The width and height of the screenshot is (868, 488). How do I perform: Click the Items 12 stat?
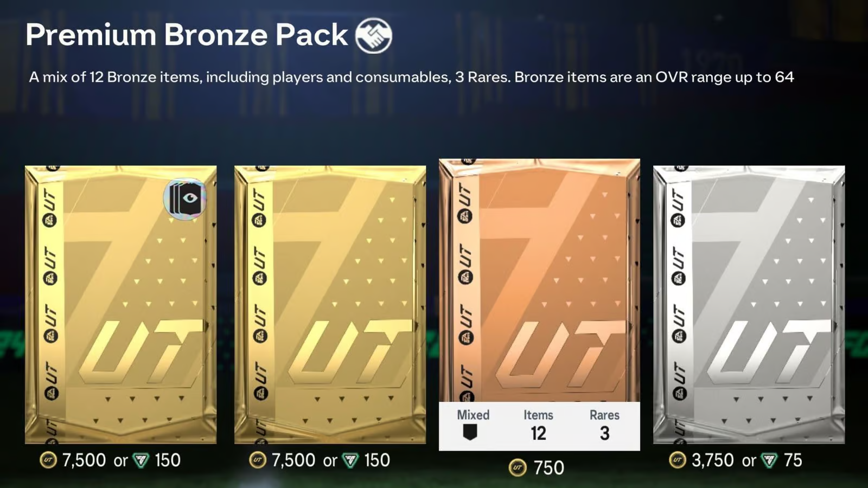coord(538,426)
